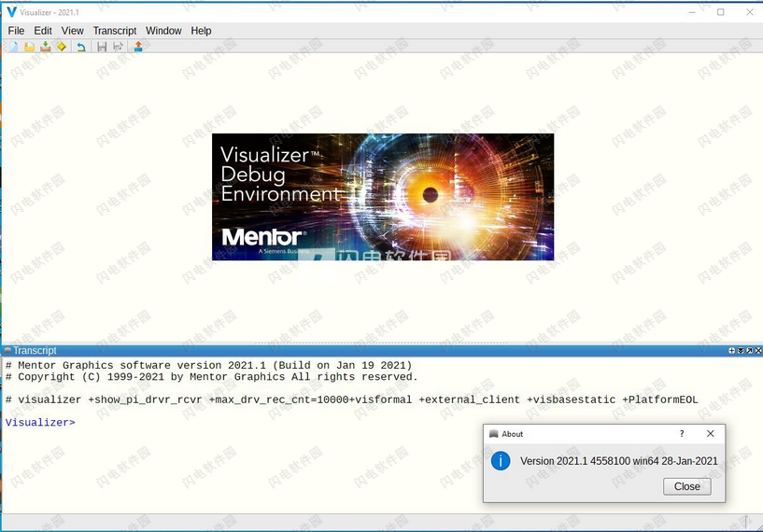The height and width of the screenshot is (532, 763).
Task: Dismiss About dialog with X button
Action: (711, 434)
